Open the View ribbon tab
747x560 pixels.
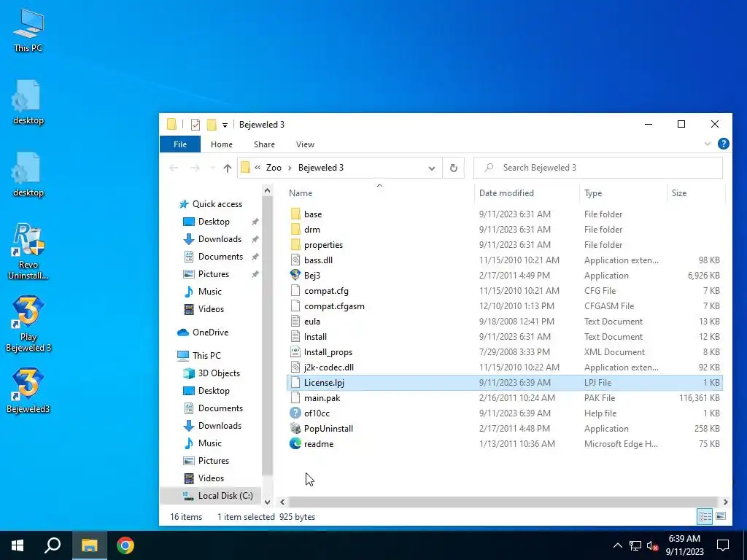tap(305, 144)
